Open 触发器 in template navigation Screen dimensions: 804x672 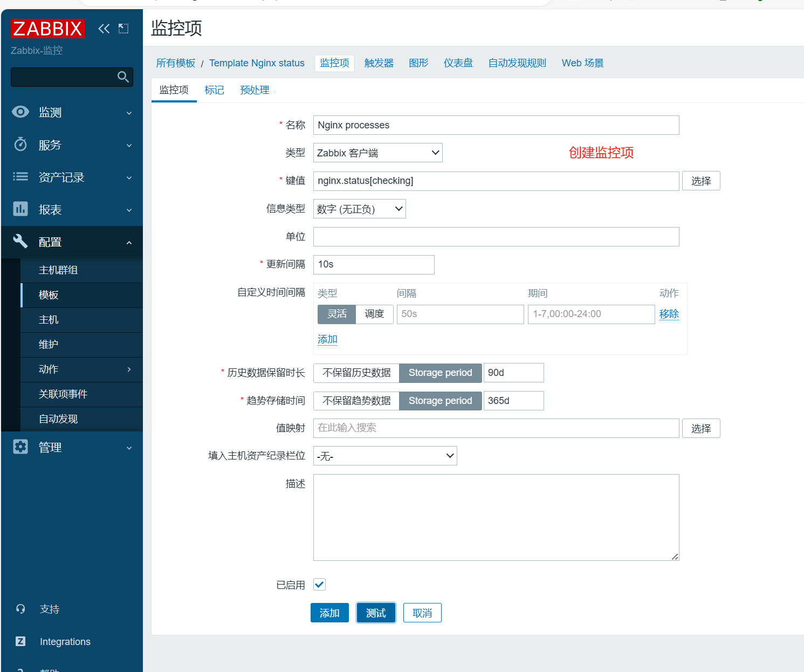[x=379, y=63]
